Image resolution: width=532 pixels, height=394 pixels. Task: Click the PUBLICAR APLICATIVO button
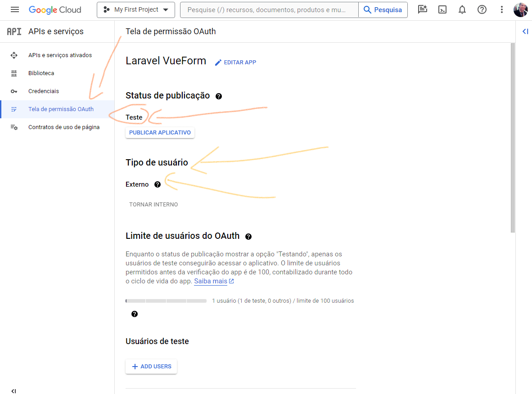point(160,133)
